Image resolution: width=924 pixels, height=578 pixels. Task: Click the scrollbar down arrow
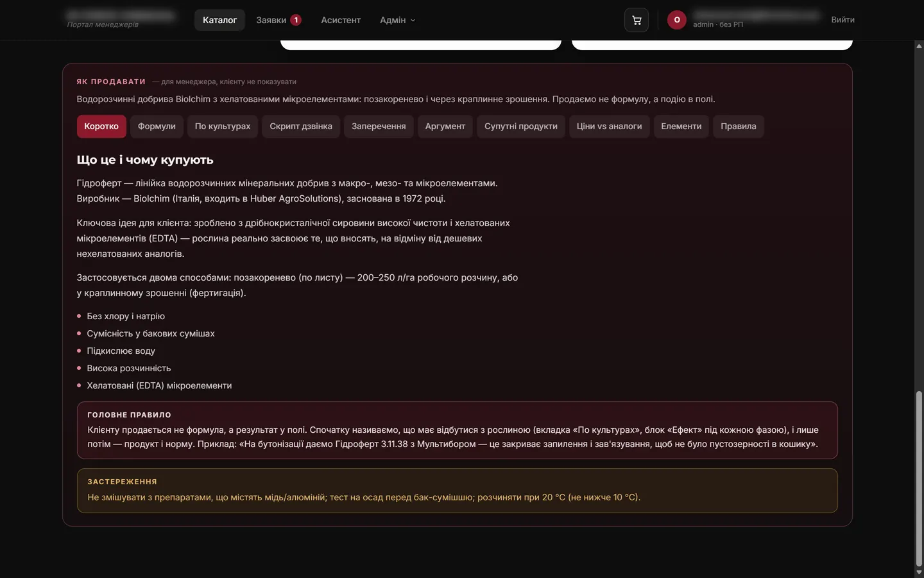[919, 572]
